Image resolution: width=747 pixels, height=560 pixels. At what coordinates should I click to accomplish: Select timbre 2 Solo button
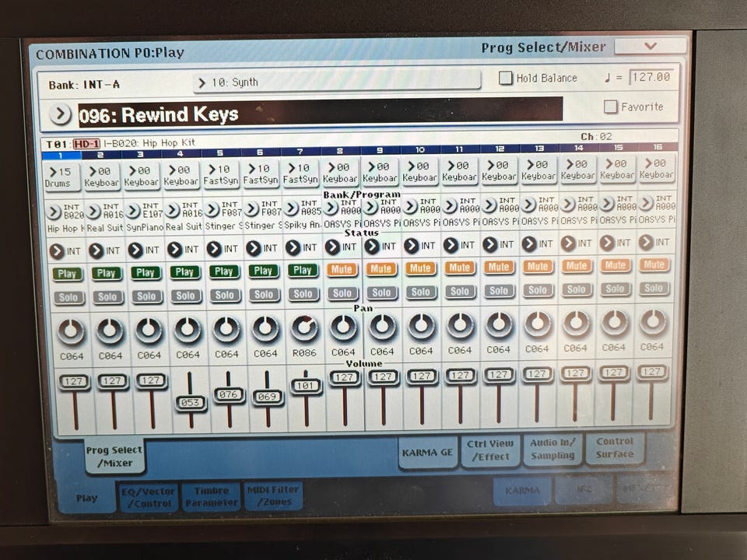pyautogui.click(x=107, y=297)
